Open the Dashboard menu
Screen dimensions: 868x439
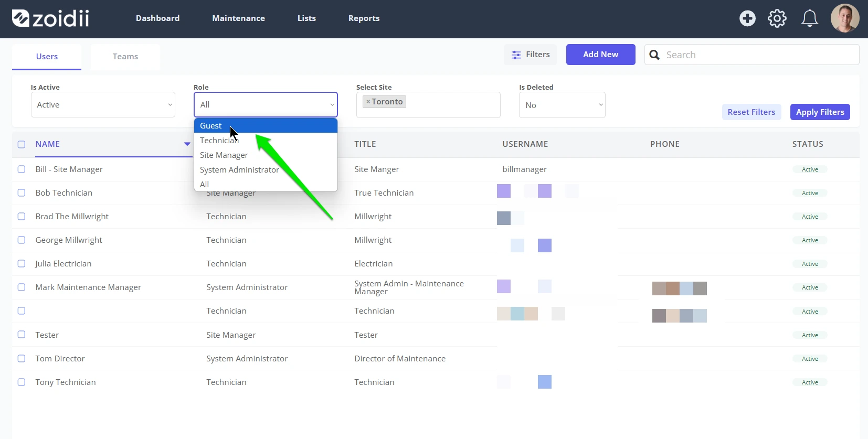(x=157, y=18)
